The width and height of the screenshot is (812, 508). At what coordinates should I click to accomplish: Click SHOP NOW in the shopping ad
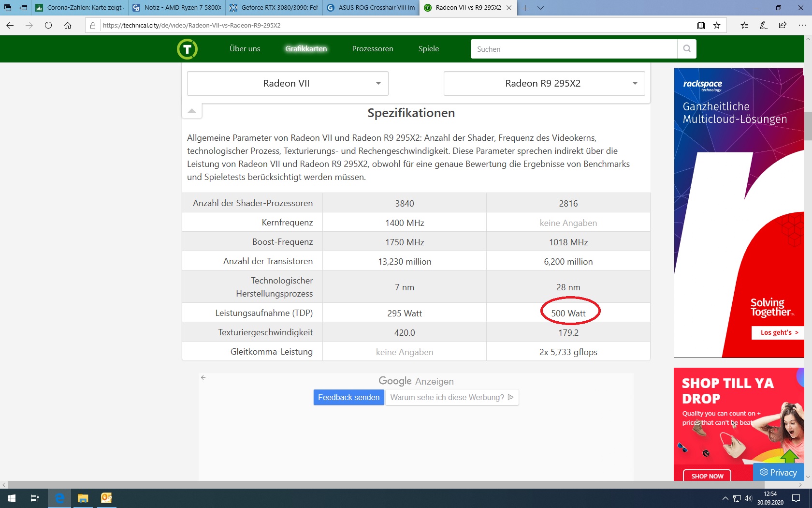coord(707,476)
